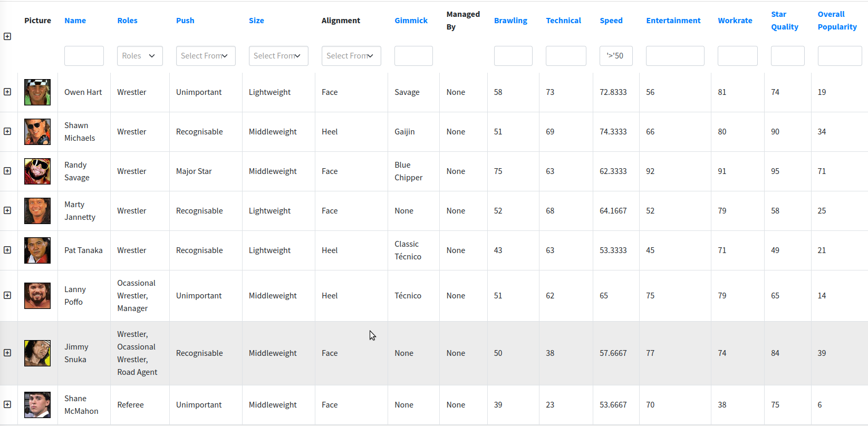
Task: Click the expand-all icon in header
Action: 7,36
